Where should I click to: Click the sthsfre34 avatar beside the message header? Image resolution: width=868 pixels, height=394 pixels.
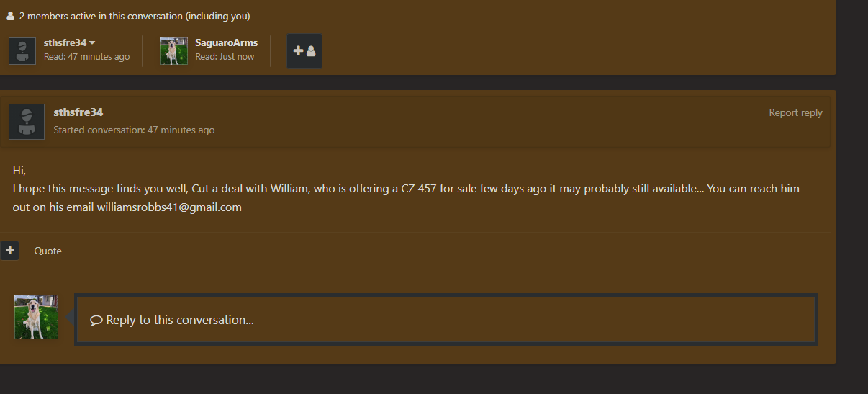pos(27,122)
